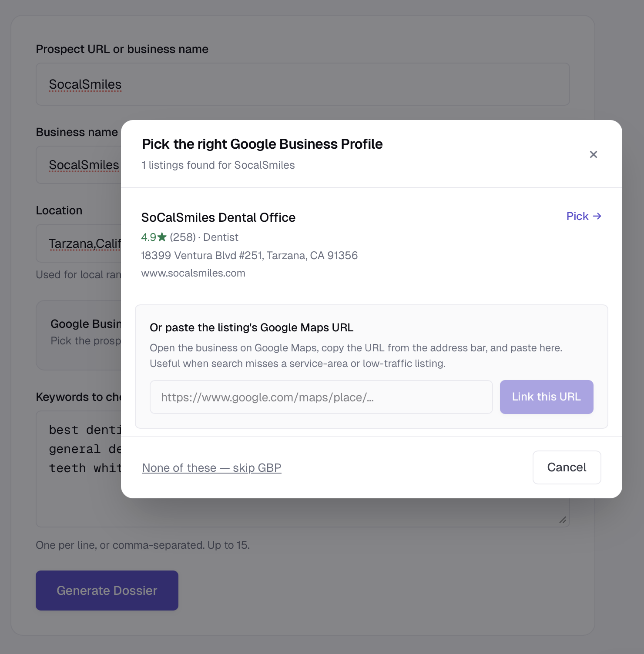644x654 pixels.
Task: Click the Cancel button
Action: click(566, 467)
